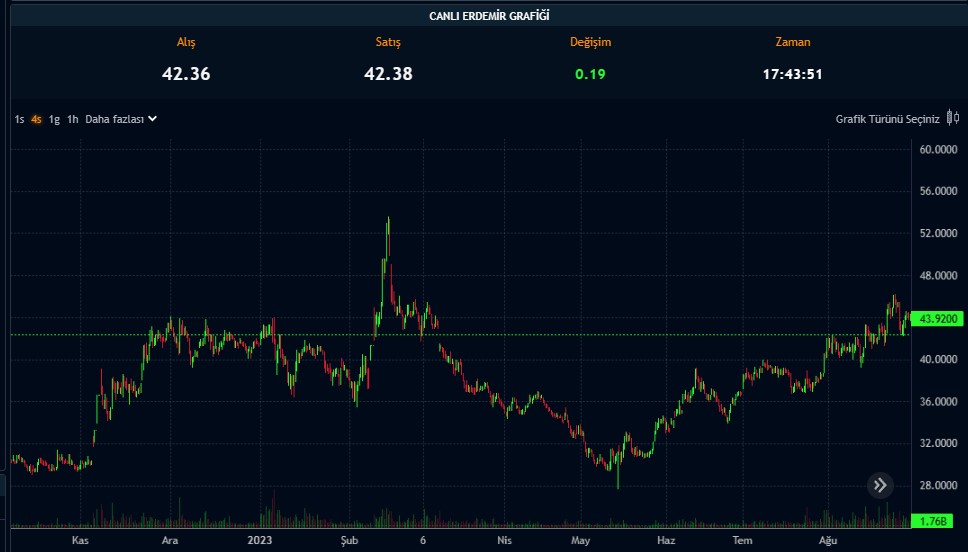Select the 1s timeframe

(19, 119)
